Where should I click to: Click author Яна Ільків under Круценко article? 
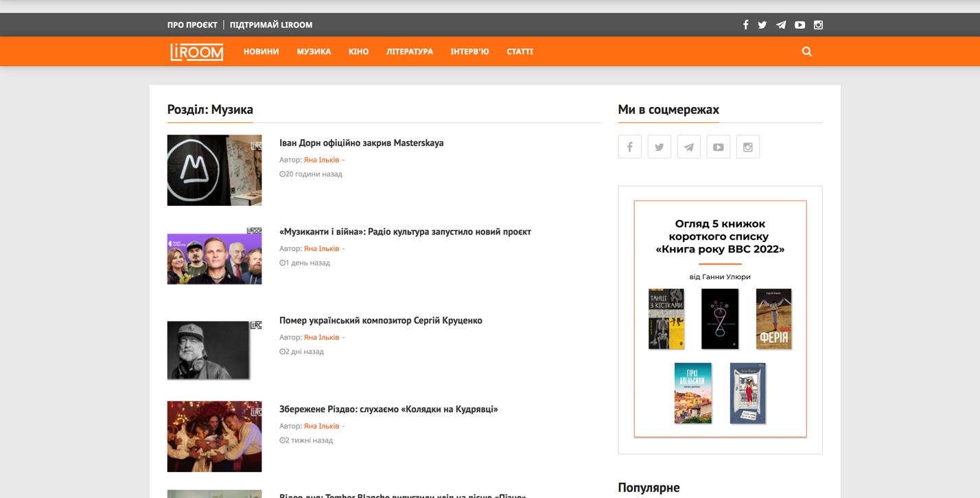coord(321,337)
